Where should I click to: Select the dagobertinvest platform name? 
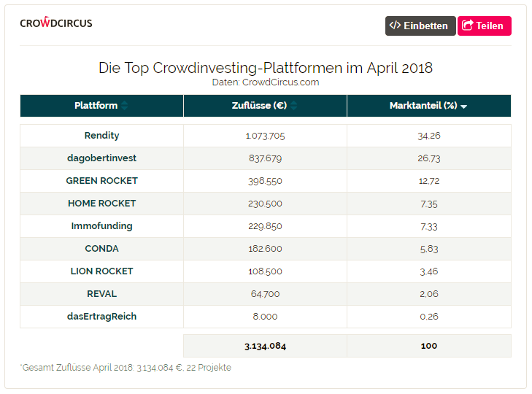[x=101, y=158]
